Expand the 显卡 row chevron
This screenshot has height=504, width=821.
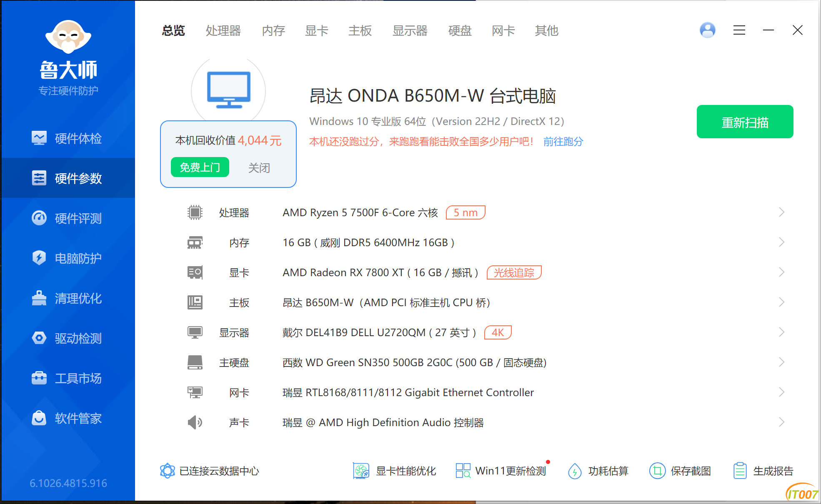click(x=781, y=272)
